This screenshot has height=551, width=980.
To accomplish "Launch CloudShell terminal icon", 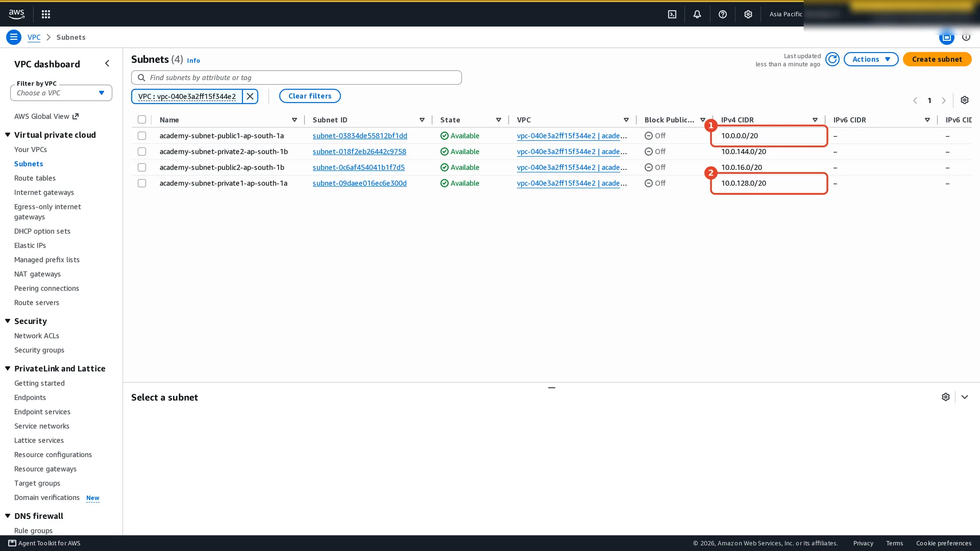I will click(x=672, y=14).
